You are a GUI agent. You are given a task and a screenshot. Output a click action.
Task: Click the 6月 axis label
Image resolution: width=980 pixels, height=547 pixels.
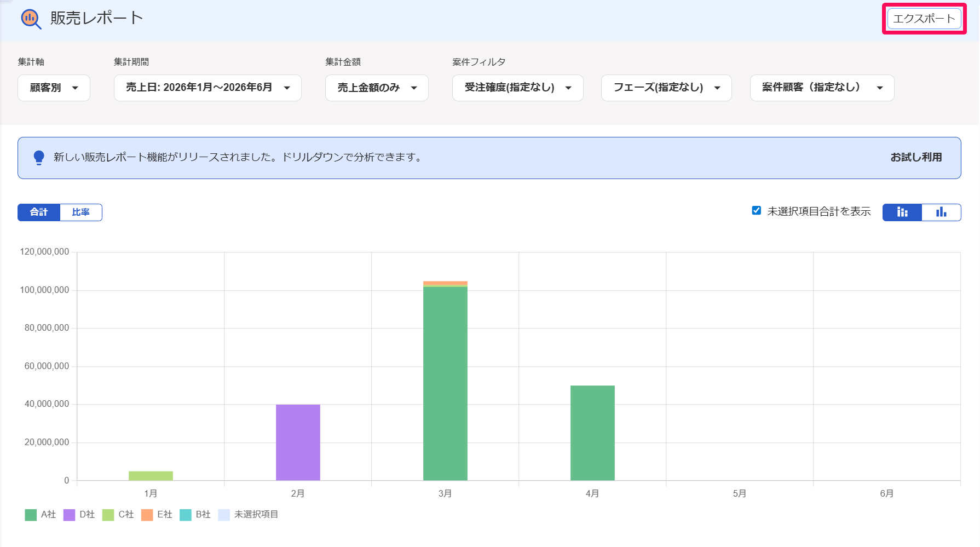(887, 493)
